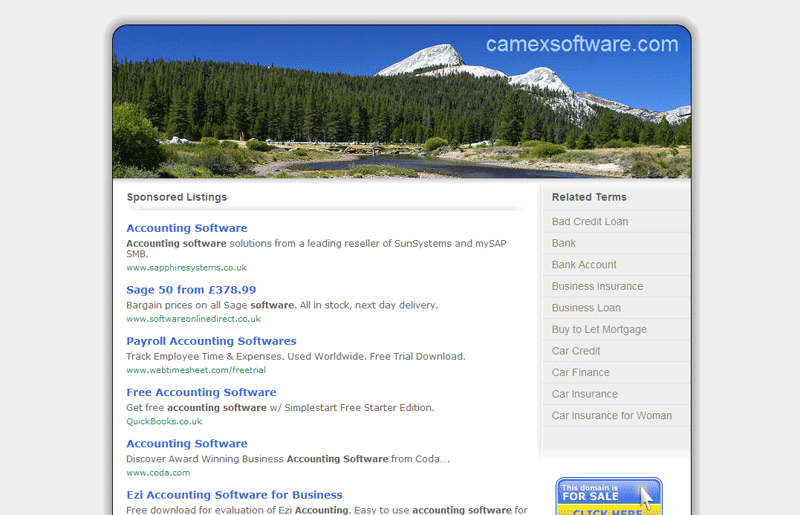
Task: Open the first Accounting Software sponsored listing
Action: pyautogui.click(x=187, y=228)
